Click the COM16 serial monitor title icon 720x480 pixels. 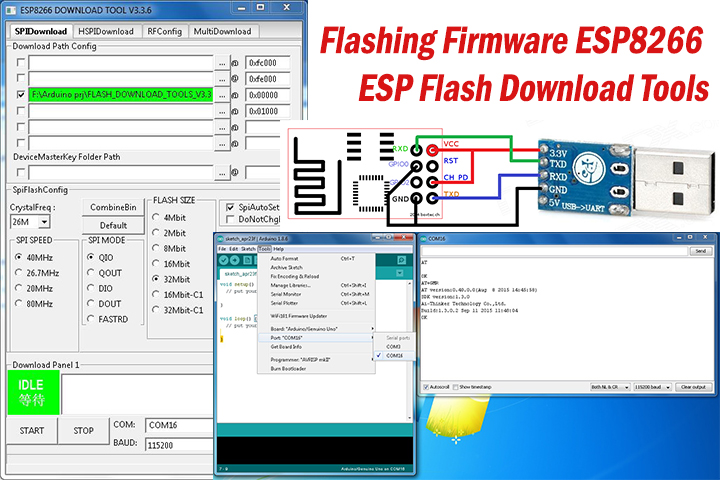(x=422, y=239)
